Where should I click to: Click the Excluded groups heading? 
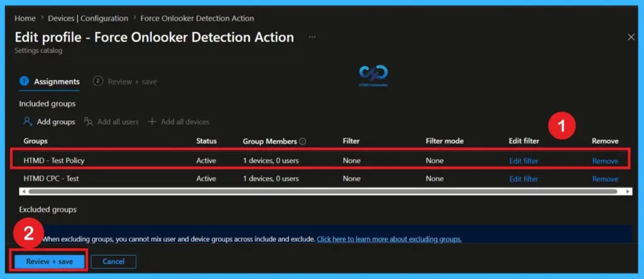(48, 210)
